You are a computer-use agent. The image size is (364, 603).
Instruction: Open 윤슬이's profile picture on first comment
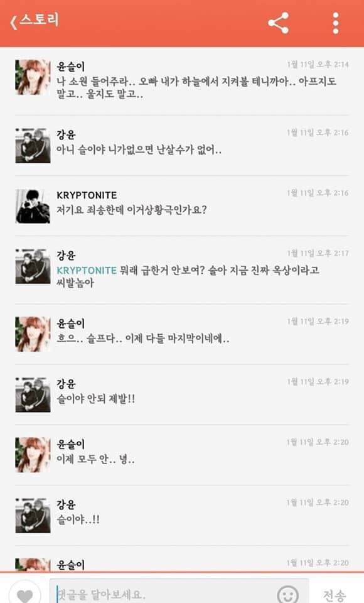(x=33, y=77)
